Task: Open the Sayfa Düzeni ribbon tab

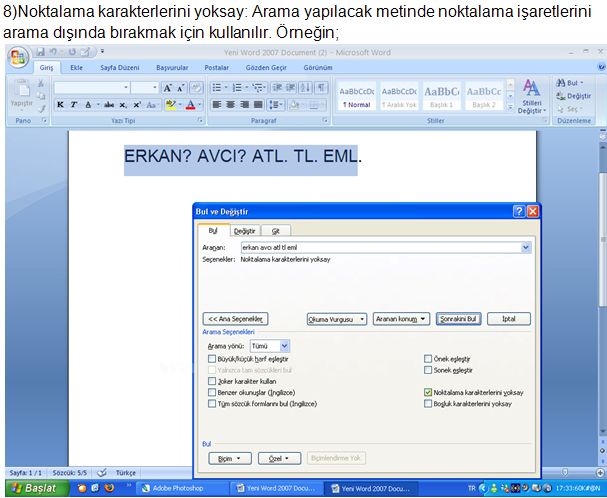Action: pyautogui.click(x=119, y=67)
